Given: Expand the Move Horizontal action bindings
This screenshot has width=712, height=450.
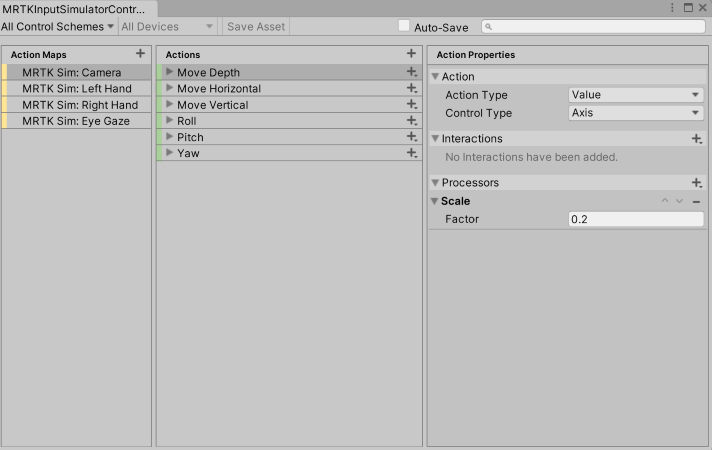Looking at the screenshot, I should tap(169, 88).
